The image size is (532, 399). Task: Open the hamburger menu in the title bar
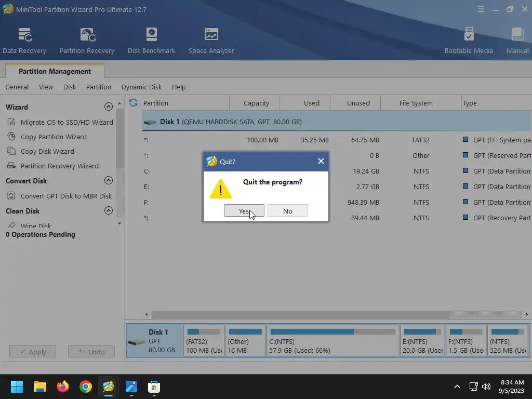[x=481, y=9]
